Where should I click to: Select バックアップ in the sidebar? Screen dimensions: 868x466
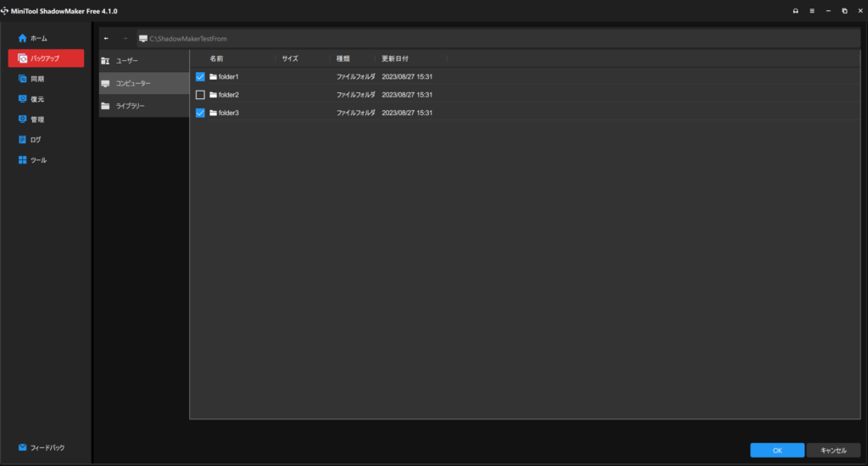click(x=46, y=58)
